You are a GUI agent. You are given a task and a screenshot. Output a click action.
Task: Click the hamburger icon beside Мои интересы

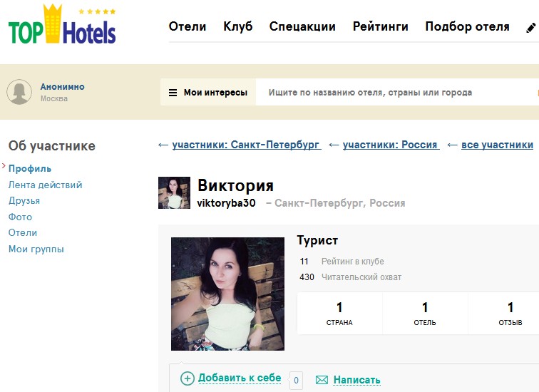tap(173, 93)
